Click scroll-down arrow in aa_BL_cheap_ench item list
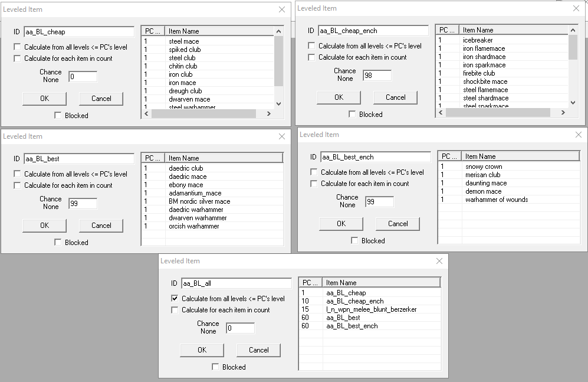Viewport: 588px width, 382px height. [573, 103]
